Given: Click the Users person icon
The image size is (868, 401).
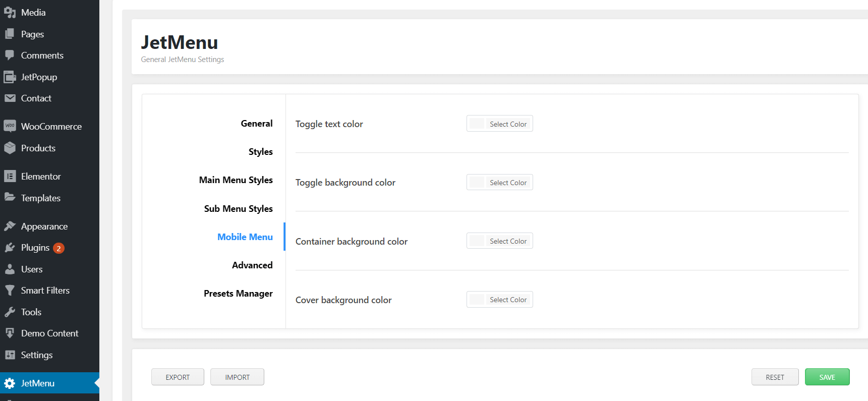Looking at the screenshot, I should coord(10,269).
